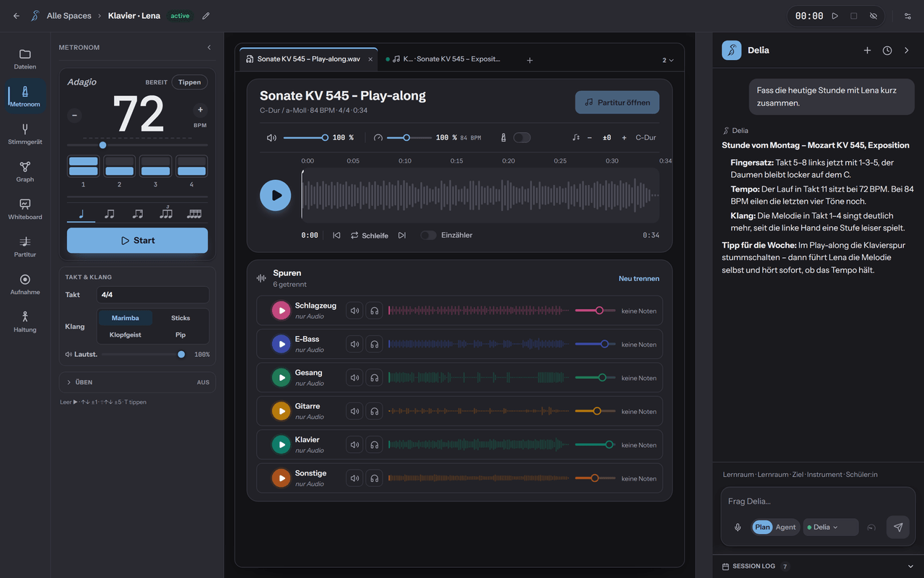Mute the Klavier track
The width and height of the screenshot is (924, 578).
354,445
